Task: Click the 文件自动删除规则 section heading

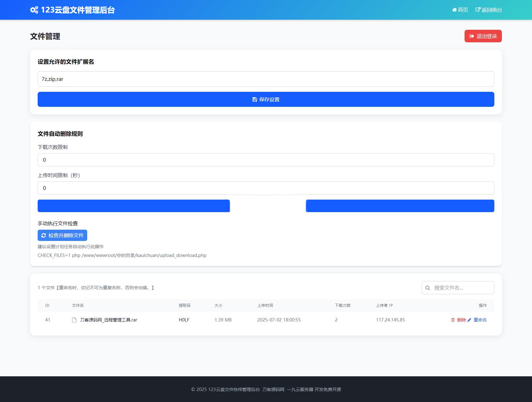Action: 60,134
